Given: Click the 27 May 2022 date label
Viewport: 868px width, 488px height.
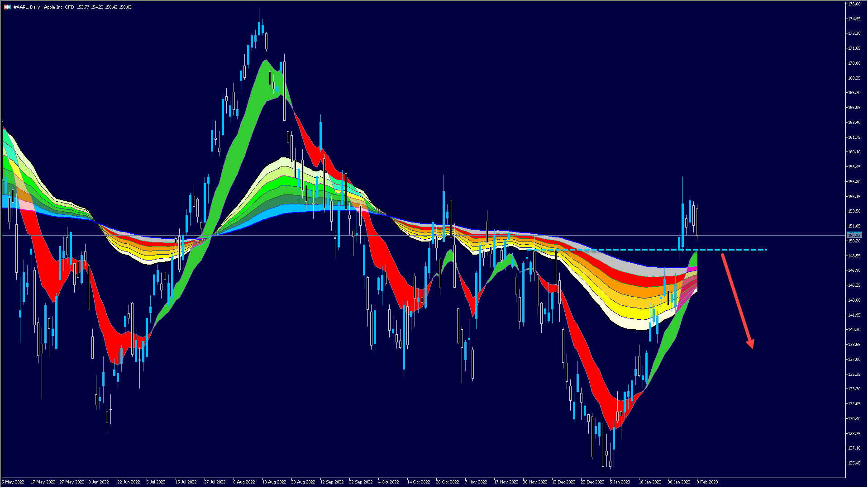Looking at the screenshot, I should [72, 482].
